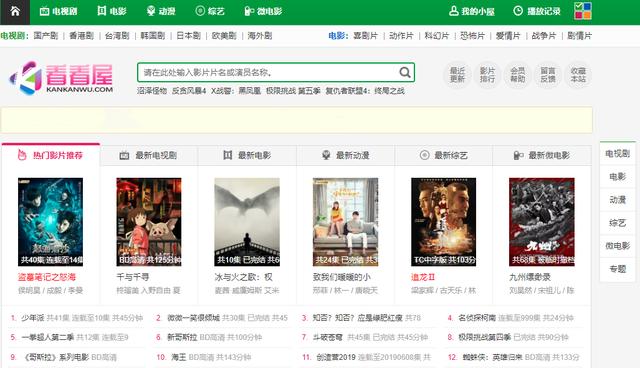Open 会员帮助 round button
This screenshot has width=640, height=368.
(x=518, y=75)
